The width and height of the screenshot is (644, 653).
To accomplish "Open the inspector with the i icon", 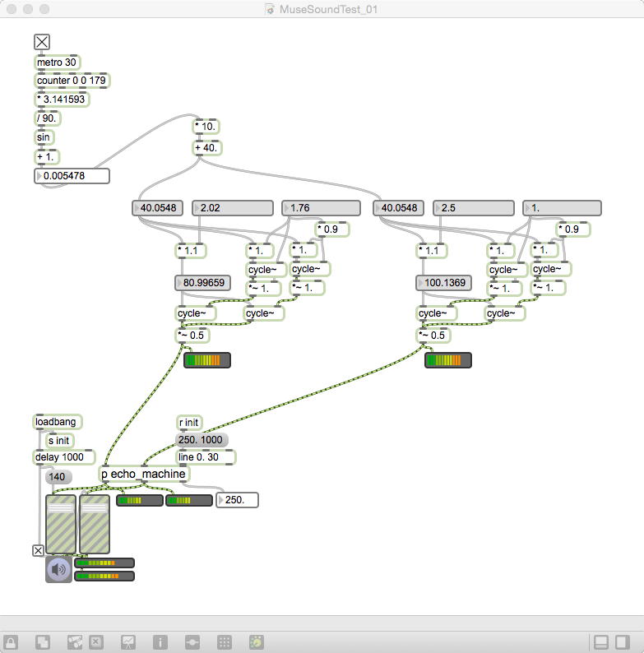I will click(160, 641).
